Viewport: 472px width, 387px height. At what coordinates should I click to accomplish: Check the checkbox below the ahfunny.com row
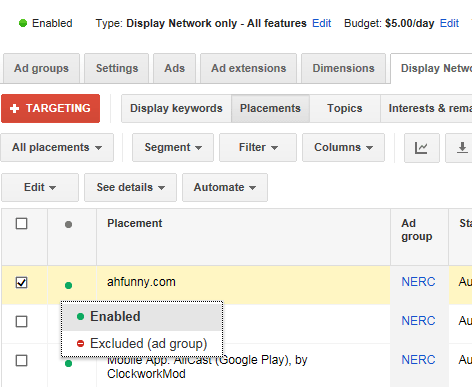pos(22,322)
